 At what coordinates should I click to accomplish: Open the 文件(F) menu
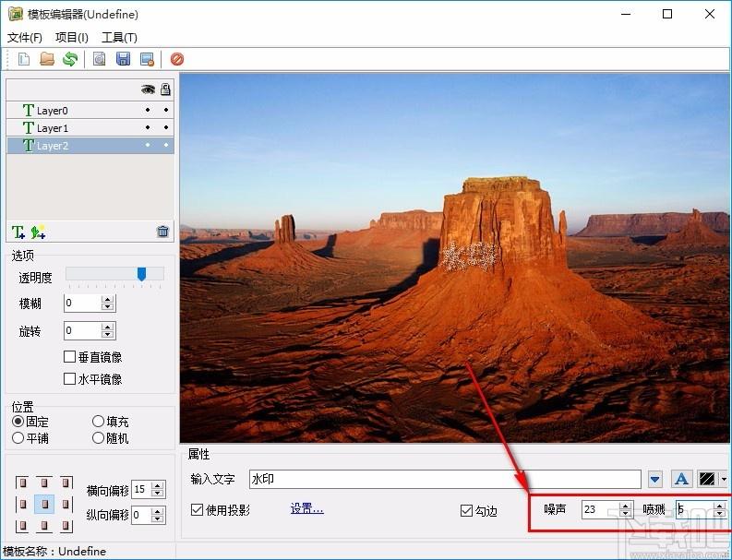coord(25,37)
